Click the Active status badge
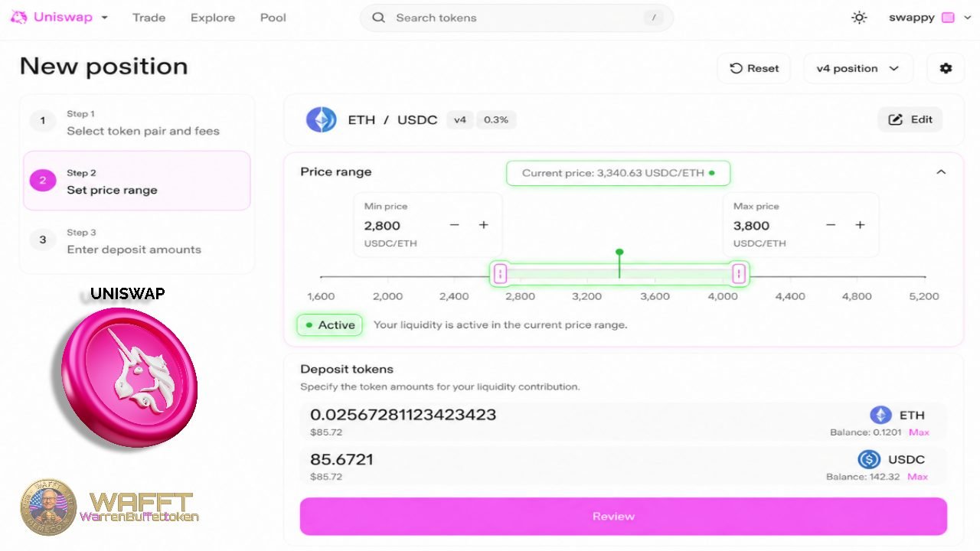Screen dimensions: 980x551 (330, 324)
